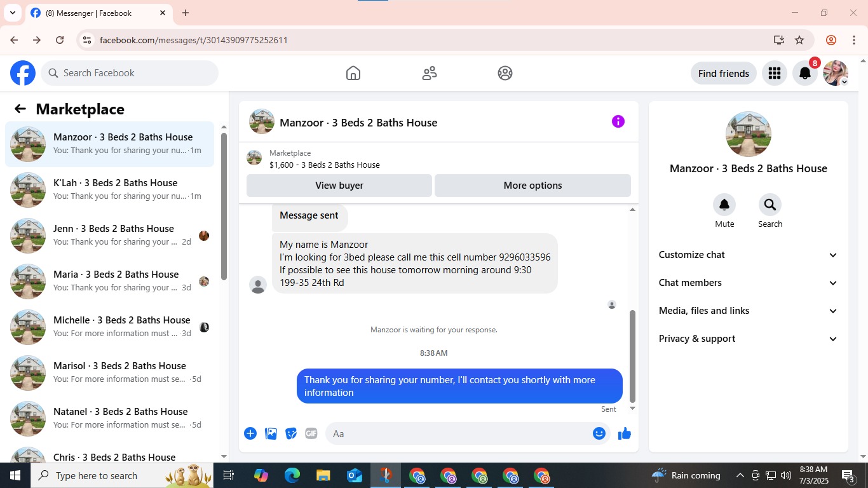The width and height of the screenshot is (868, 488).
Task: Open the tab search dropdown in Chrome
Action: pyautogui.click(x=12, y=13)
